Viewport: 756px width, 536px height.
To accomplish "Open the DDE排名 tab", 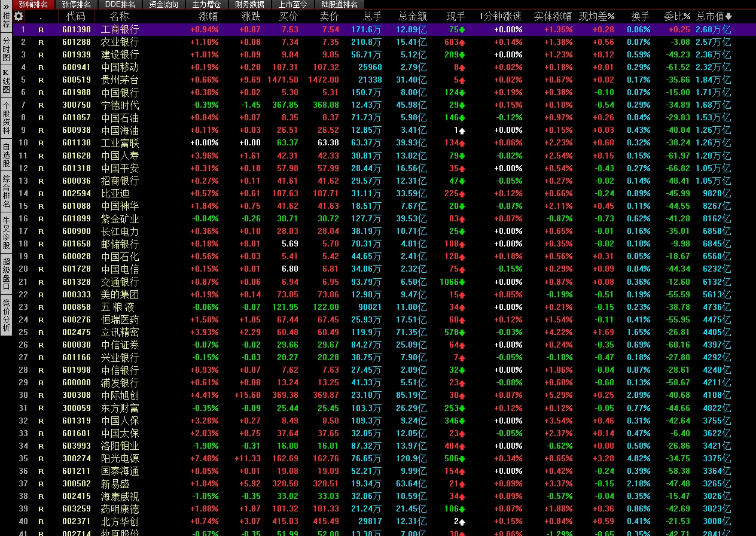I will click(120, 4).
